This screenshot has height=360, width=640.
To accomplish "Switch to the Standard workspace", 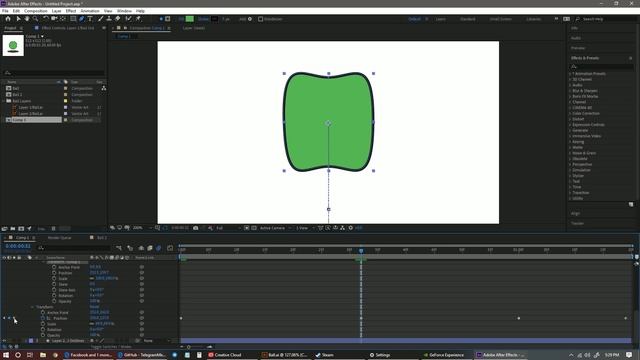I will (468, 19).
